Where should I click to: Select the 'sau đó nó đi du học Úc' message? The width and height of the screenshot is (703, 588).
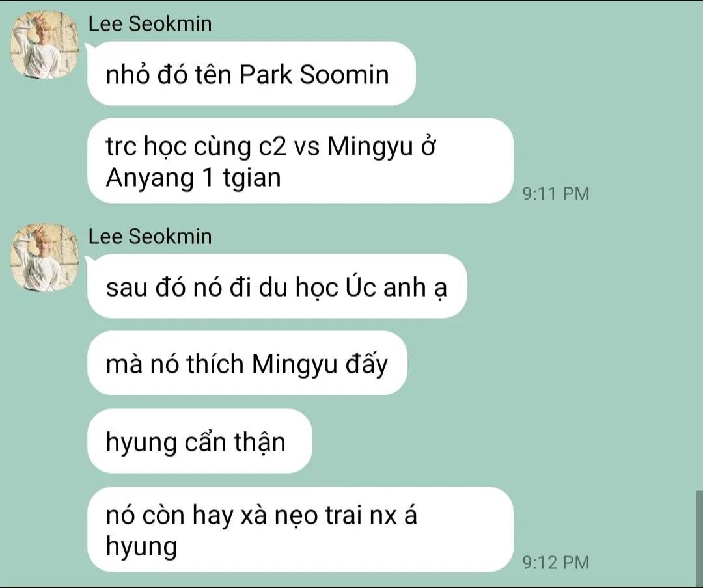point(277,286)
